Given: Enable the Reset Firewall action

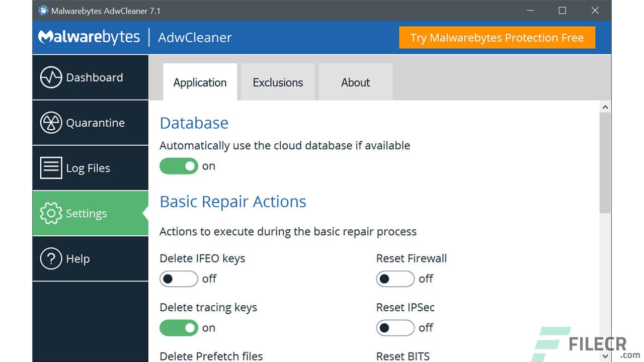Looking at the screenshot, I should 395,279.
